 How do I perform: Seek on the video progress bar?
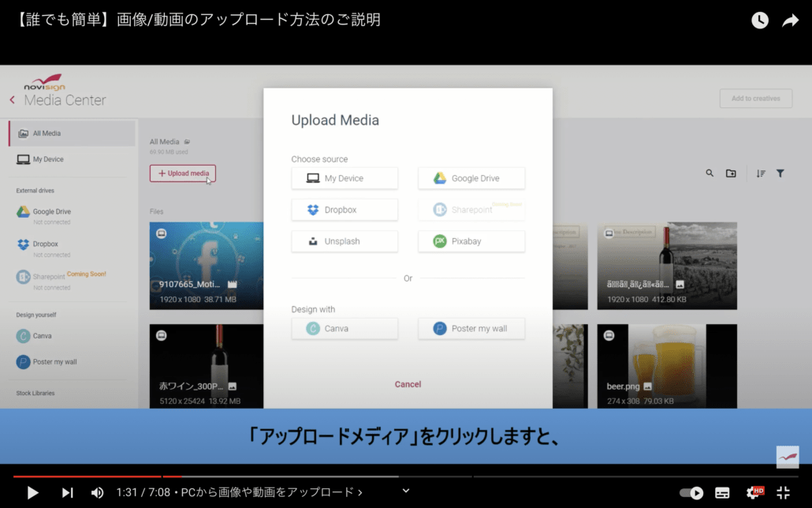(405, 476)
